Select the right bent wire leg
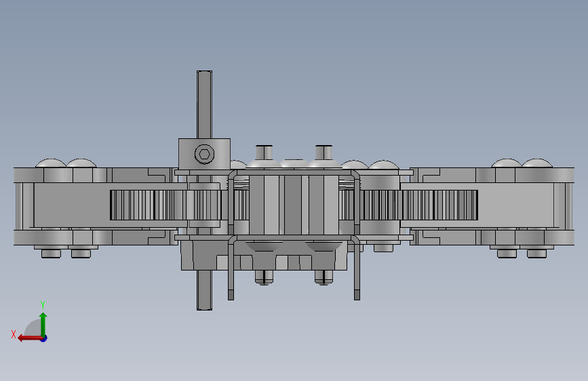 (x=357, y=270)
